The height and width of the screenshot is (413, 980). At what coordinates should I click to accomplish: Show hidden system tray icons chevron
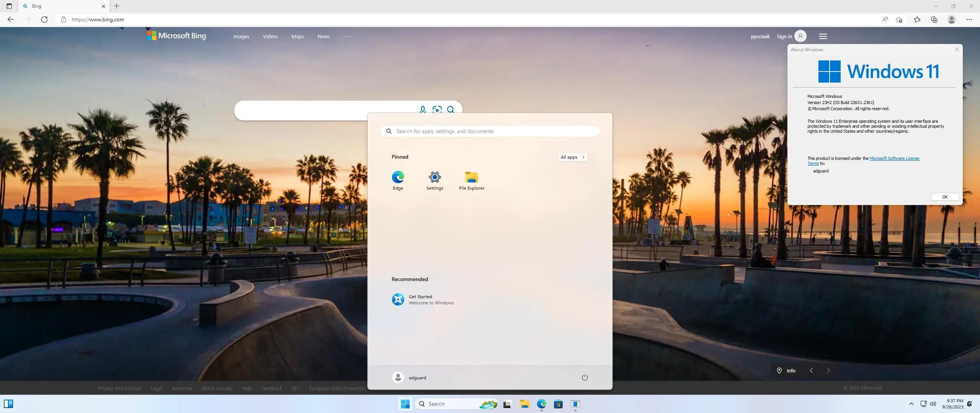(x=911, y=404)
